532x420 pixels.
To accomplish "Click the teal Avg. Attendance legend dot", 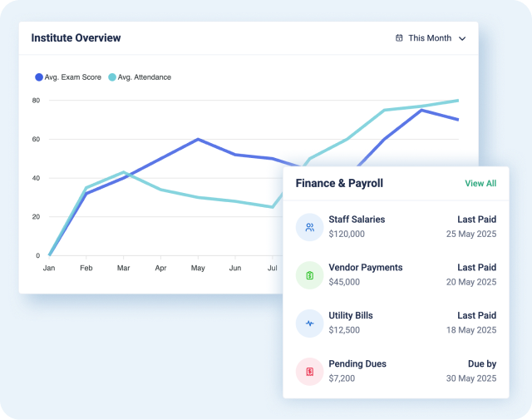I will [111, 77].
